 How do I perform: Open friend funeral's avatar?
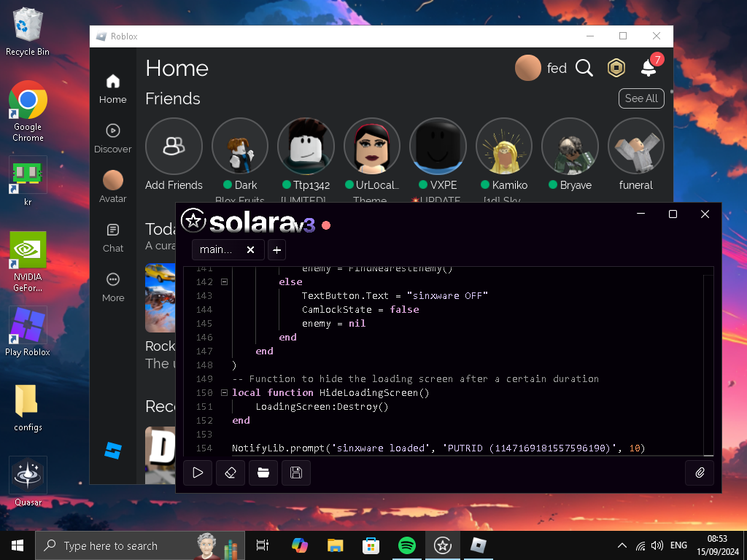click(636, 146)
